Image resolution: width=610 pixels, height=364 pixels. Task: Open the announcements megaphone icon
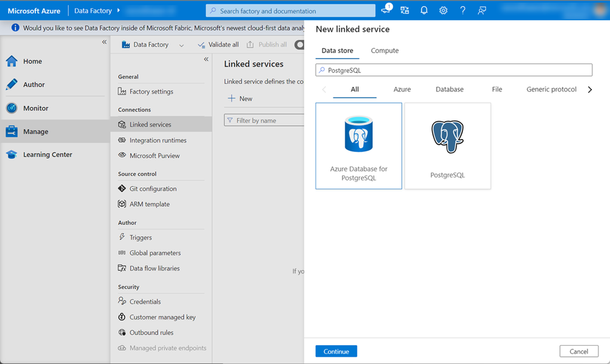[386, 10]
